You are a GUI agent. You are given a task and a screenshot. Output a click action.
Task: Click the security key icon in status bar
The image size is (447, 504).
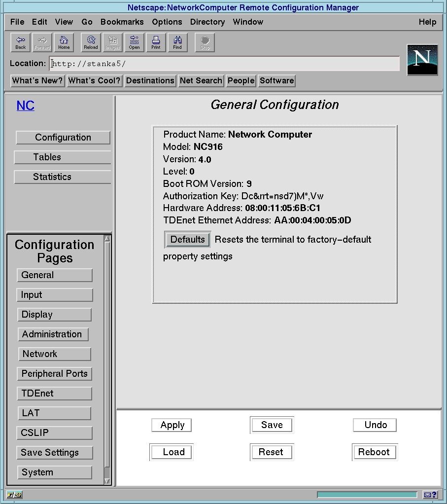[x=14, y=495]
